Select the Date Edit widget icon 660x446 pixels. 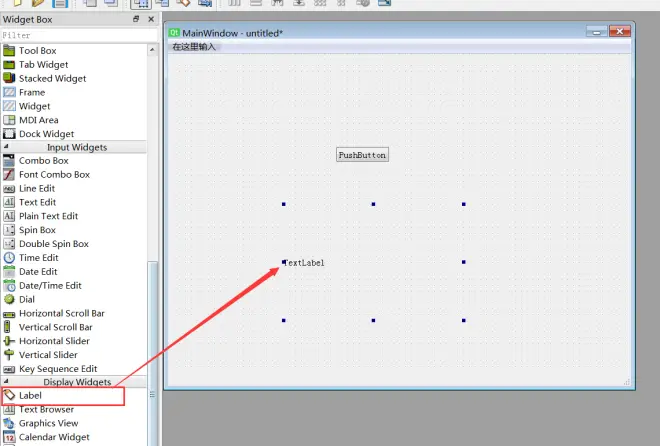[9, 271]
